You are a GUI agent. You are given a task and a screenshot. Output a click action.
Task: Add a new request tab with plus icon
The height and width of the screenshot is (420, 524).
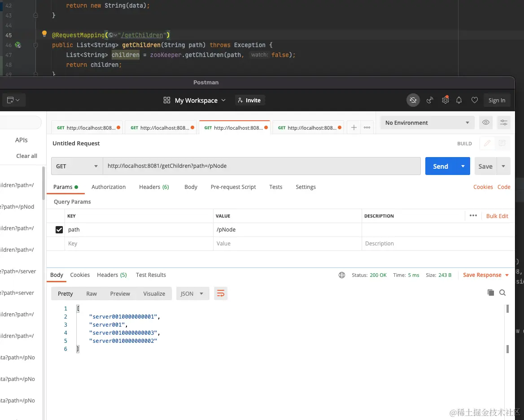click(x=354, y=127)
